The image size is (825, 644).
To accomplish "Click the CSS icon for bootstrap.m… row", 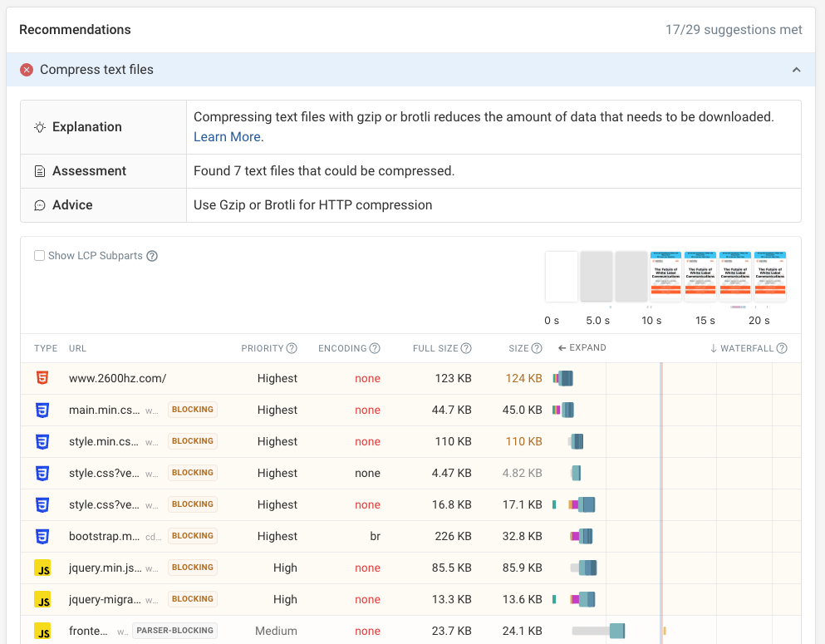I will [x=42, y=536].
